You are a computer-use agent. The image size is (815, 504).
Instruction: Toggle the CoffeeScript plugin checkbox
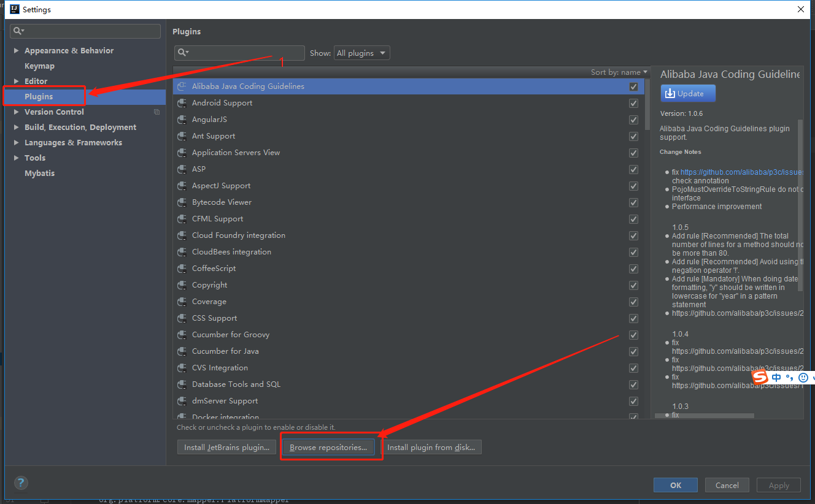point(633,269)
